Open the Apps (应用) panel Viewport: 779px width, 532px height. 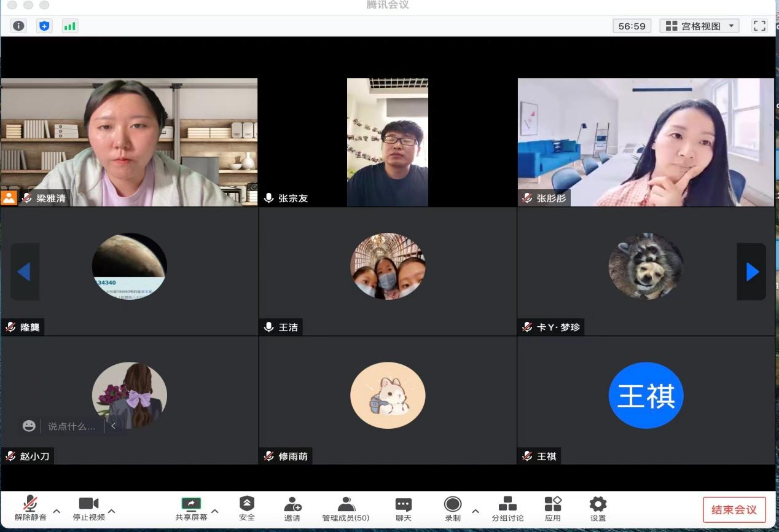click(x=553, y=508)
